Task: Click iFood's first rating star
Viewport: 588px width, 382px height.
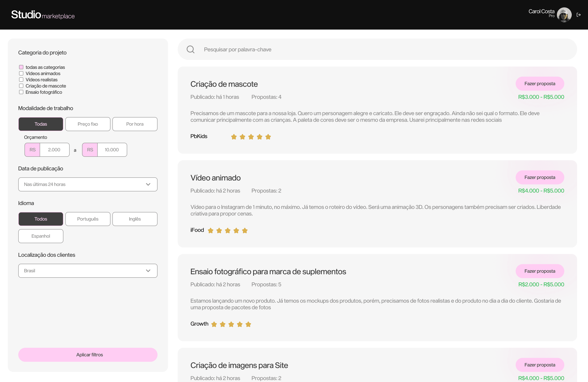Action: click(211, 231)
